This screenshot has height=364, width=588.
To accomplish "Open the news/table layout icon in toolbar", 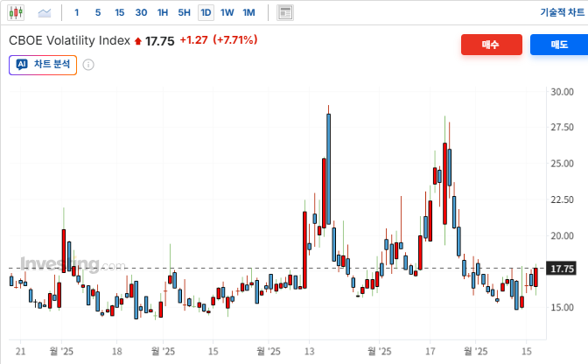I will click(x=285, y=13).
